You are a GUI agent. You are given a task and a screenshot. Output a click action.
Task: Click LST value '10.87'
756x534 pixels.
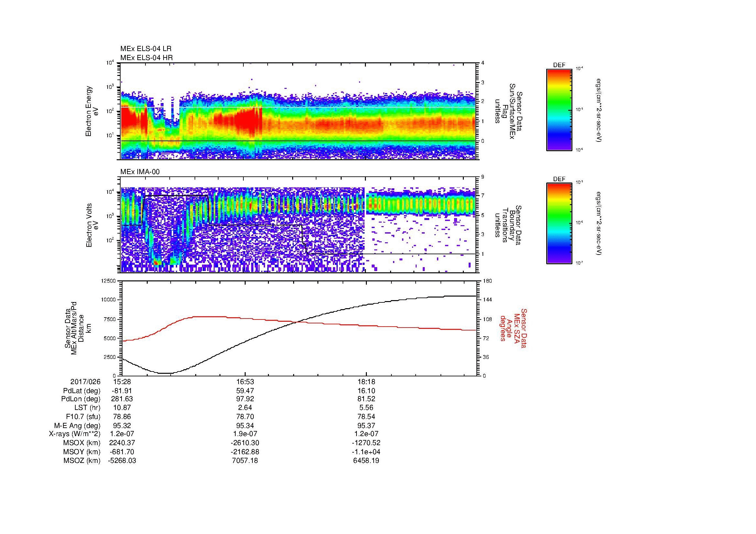(x=122, y=408)
